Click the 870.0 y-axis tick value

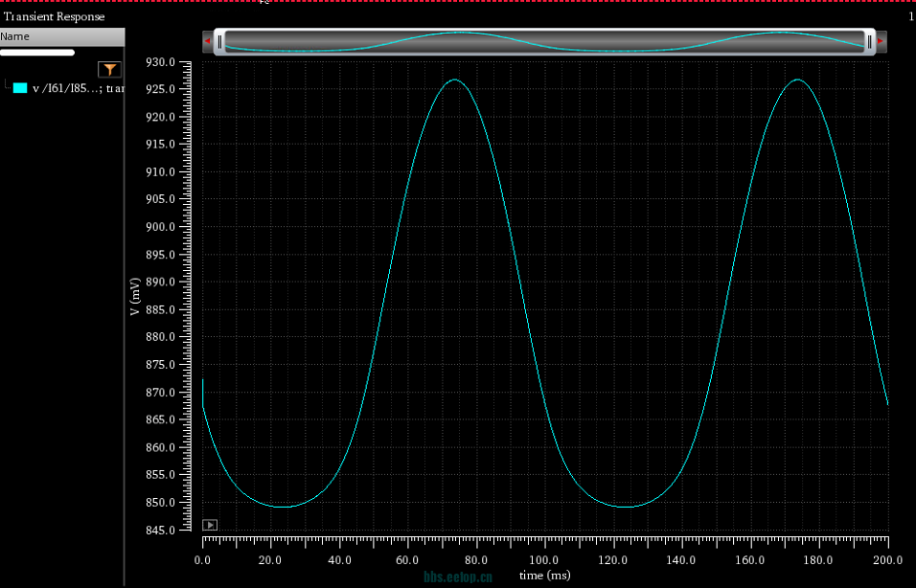tap(160, 393)
